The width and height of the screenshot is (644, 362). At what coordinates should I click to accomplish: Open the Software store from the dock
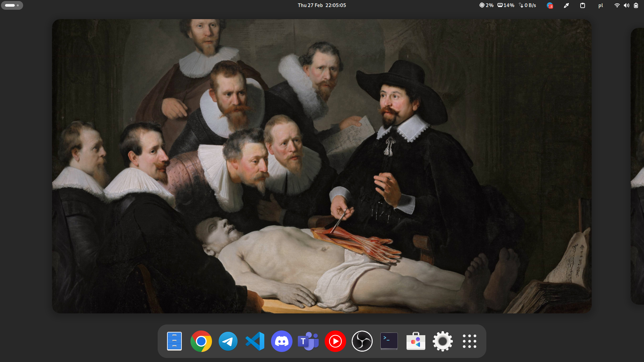(x=416, y=341)
